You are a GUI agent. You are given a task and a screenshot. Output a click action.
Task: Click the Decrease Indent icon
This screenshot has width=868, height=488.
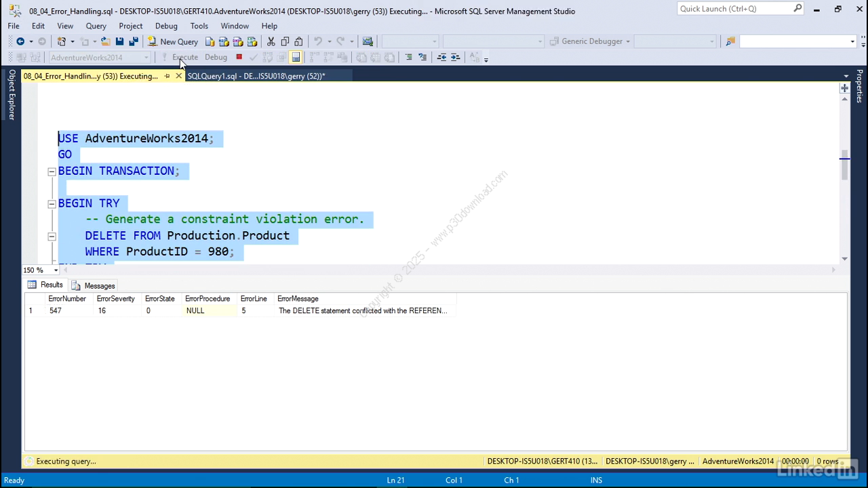441,57
